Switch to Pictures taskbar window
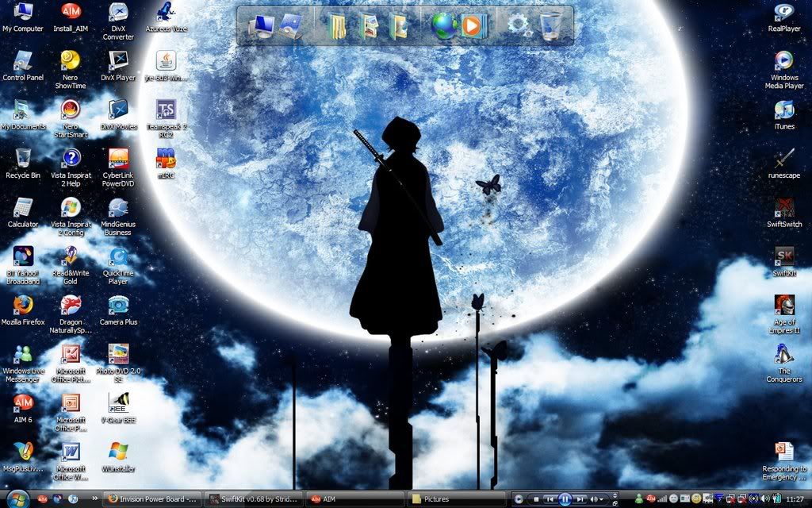This screenshot has width=812, height=508. tap(456, 499)
